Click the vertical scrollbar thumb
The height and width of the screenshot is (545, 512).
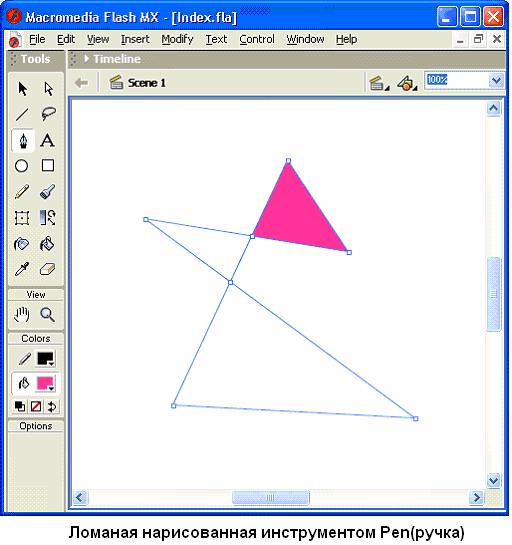pos(494,294)
